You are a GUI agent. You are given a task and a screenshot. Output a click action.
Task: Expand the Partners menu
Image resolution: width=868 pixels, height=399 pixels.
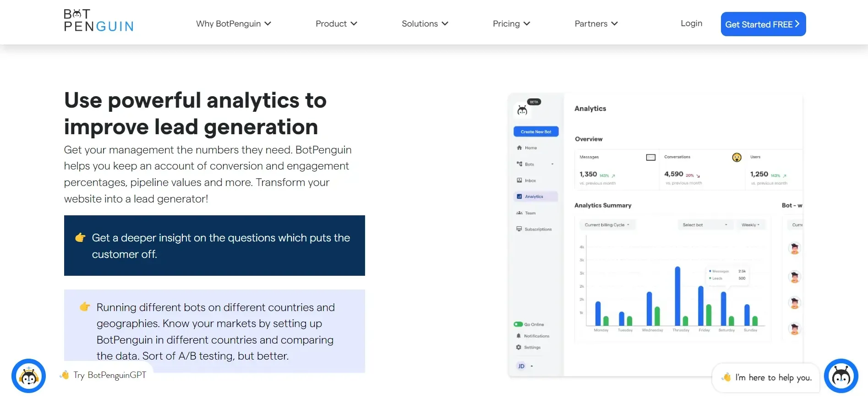point(596,24)
